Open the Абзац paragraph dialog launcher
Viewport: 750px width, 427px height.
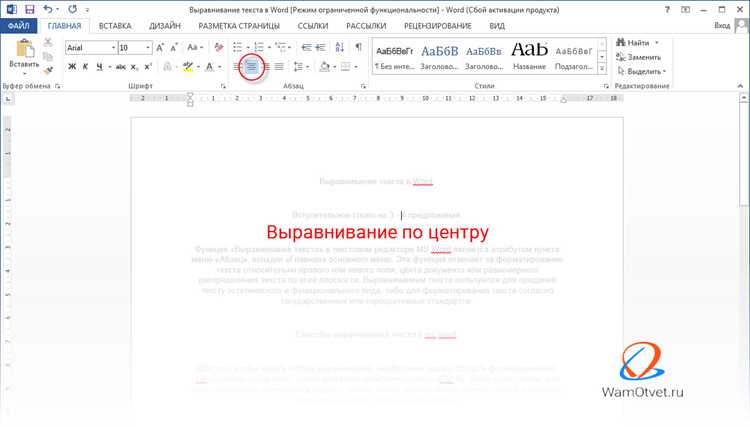(x=363, y=86)
